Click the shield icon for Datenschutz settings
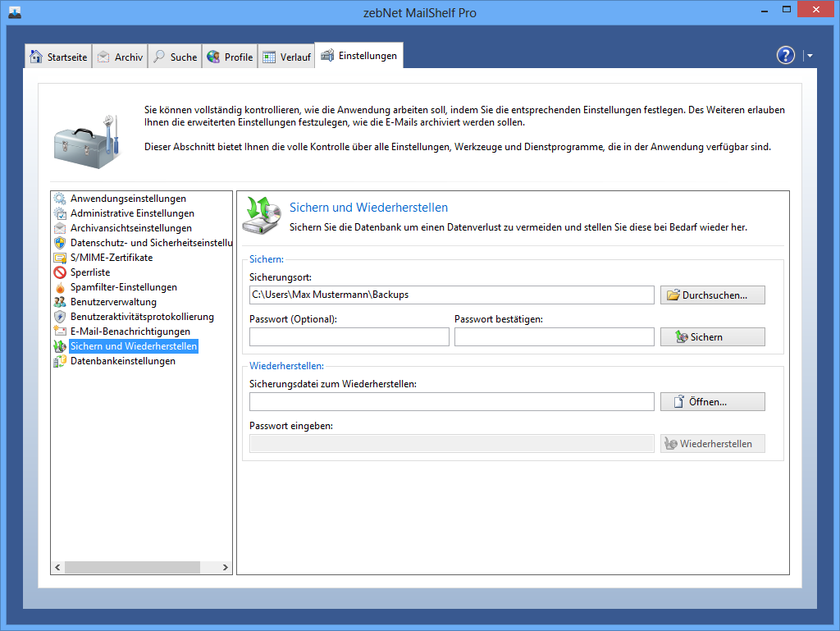 pos(60,243)
